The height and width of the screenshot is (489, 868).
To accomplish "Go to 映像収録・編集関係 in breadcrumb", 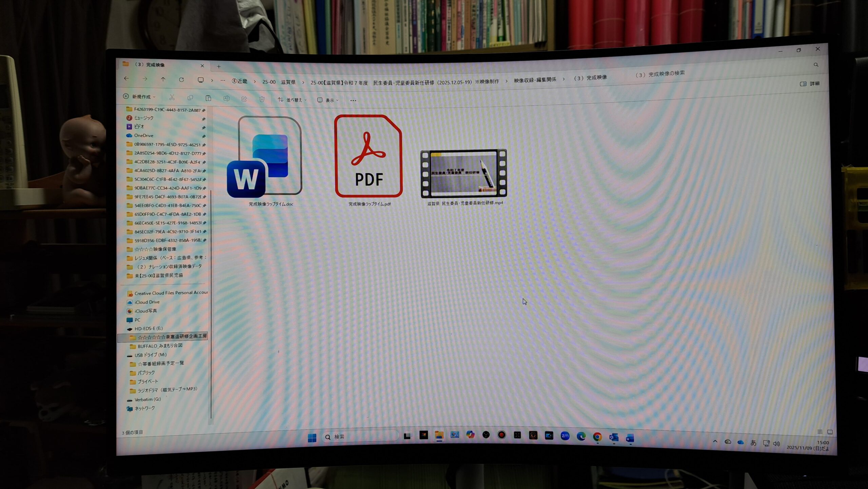I will pyautogui.click(x=535, y=80).
